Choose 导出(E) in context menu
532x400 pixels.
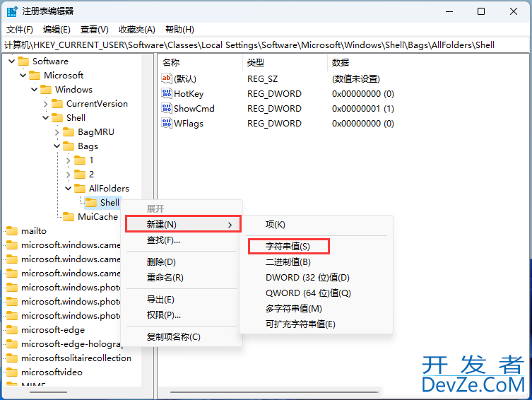pos(182,300)
